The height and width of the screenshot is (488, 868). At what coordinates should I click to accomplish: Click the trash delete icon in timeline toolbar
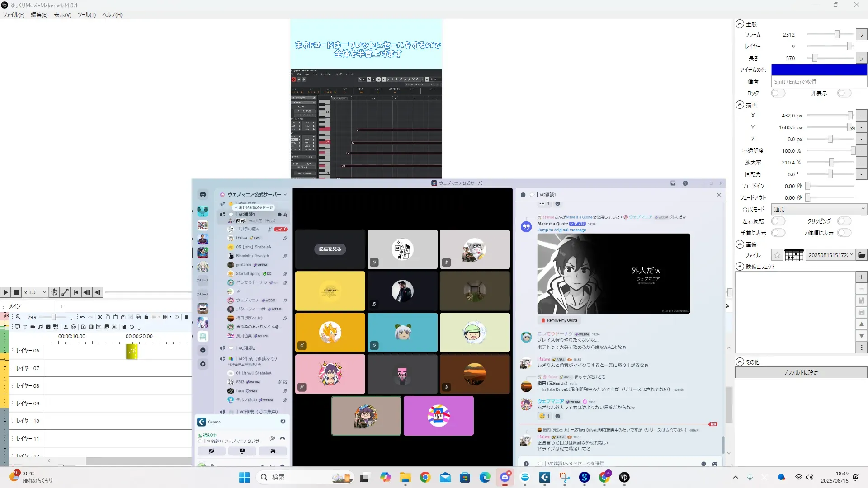point(186,317)
